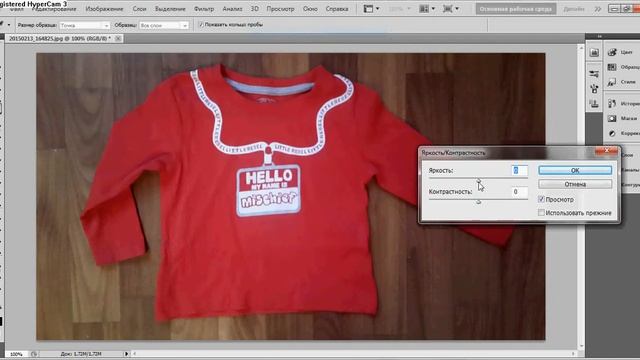640x360 pixels.
Task: Expand the view extras dropdown arrow
Action: [x=378, y=9]
